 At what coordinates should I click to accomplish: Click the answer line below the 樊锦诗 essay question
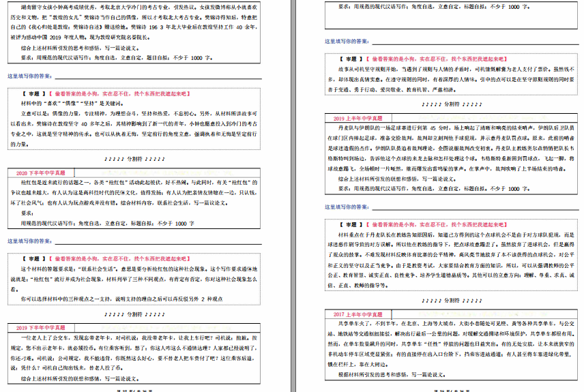[x=158, y=78]
